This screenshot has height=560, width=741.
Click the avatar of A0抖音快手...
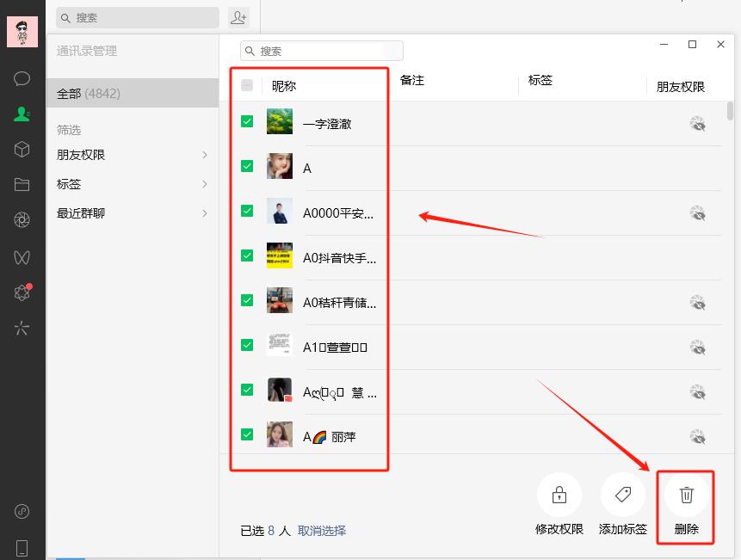click(280, 255)
